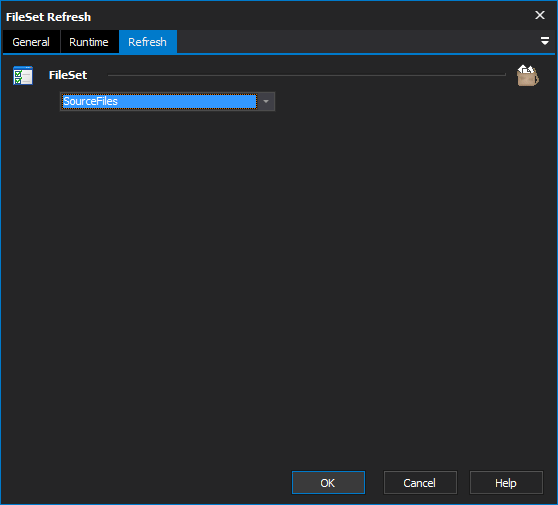Click into the SourceFiles text field
The width and height of the screenshot is (558, 505).
tap(159, 102)
